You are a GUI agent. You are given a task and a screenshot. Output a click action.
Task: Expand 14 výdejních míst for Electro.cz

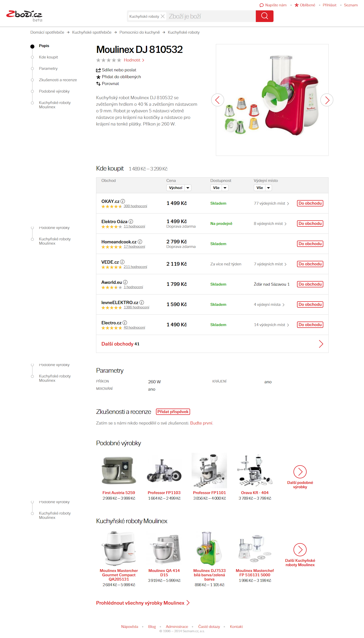tap(271, 325)
